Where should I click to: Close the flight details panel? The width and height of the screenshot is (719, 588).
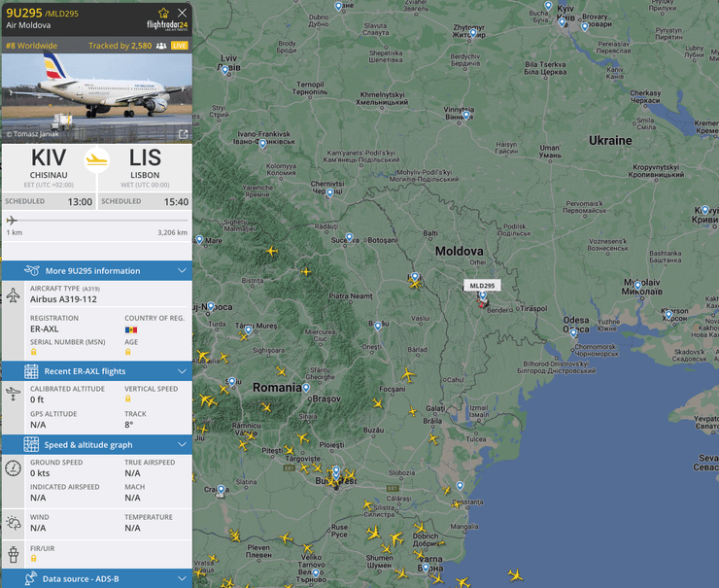[182, 13]
